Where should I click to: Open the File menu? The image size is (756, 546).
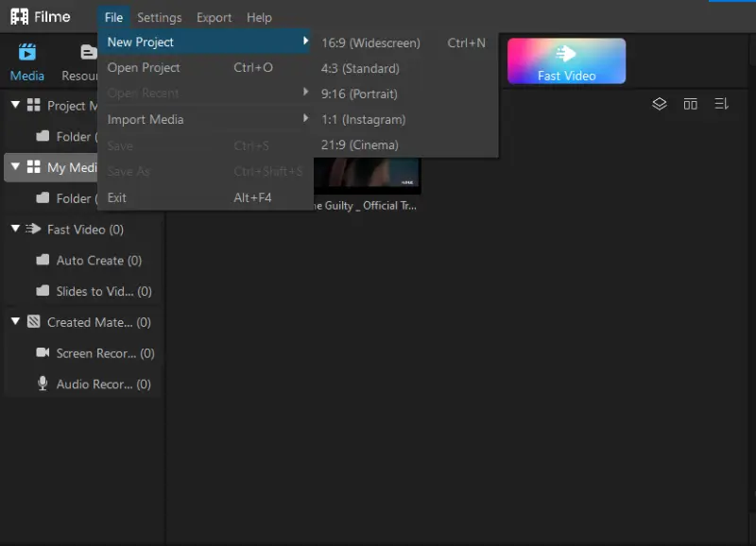113,17
